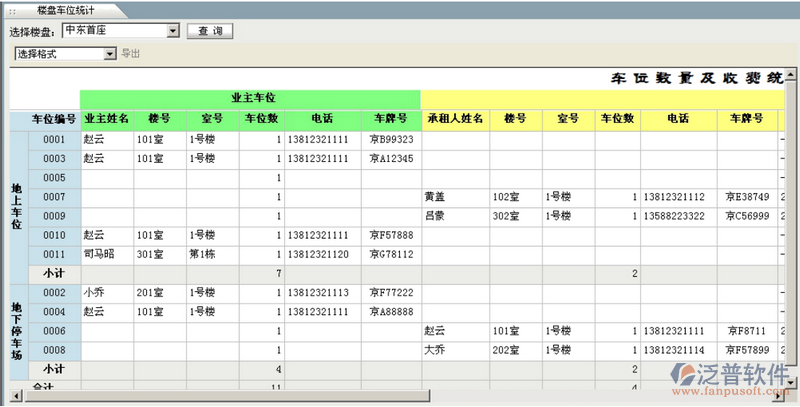Screen dimensions: 800x407
Task: Open the 选择楼盘 dropdown arrow
Action: (x=174, y=31)
